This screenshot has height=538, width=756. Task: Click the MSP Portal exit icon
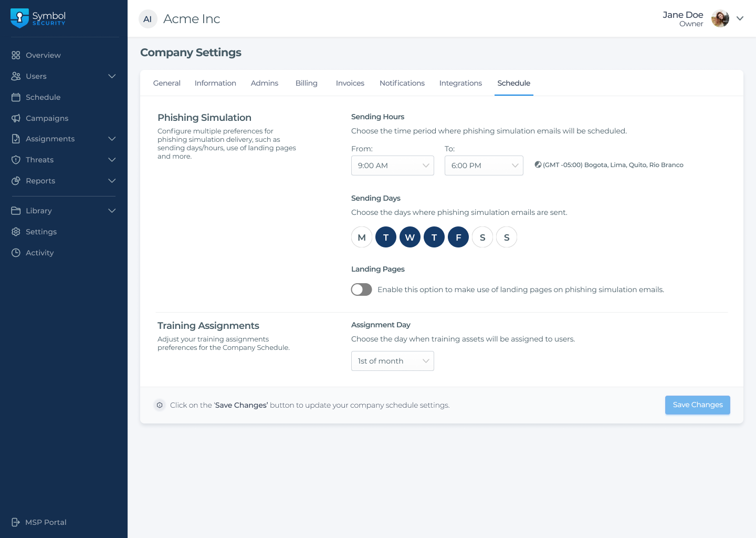[16, 522]
